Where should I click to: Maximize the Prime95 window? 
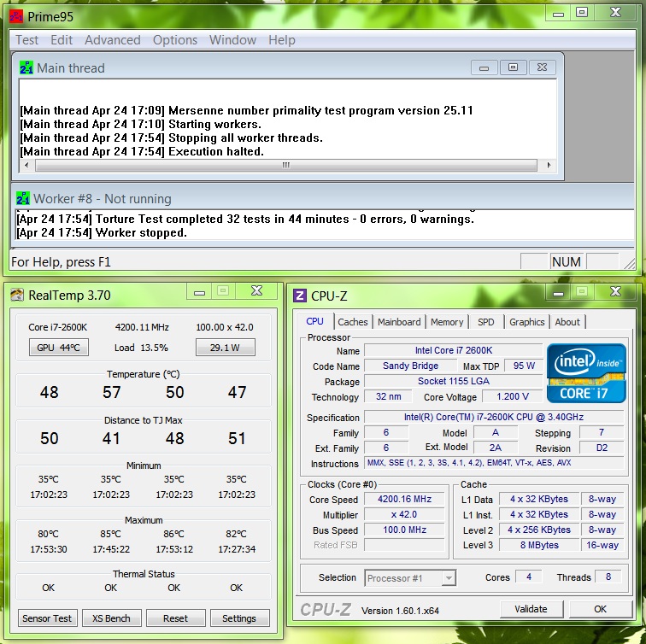coord(582,13)
